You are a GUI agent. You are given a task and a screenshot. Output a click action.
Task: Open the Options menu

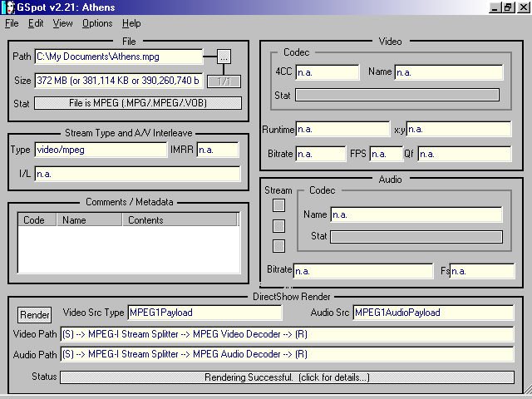(97, 23)
